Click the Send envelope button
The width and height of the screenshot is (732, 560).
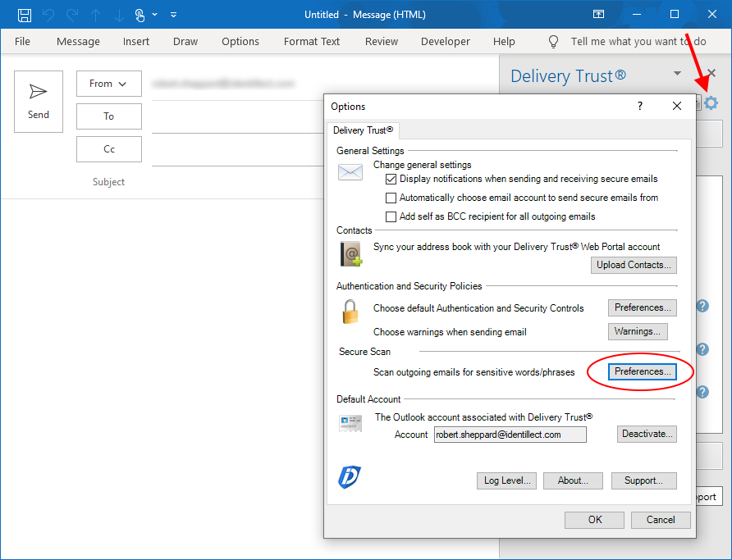tap(39, 101)
